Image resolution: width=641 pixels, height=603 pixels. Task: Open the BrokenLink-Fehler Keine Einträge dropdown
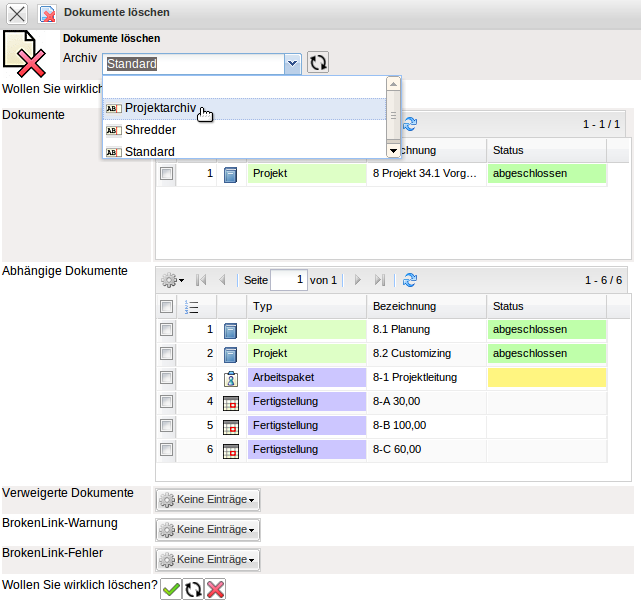click(208, 559)
